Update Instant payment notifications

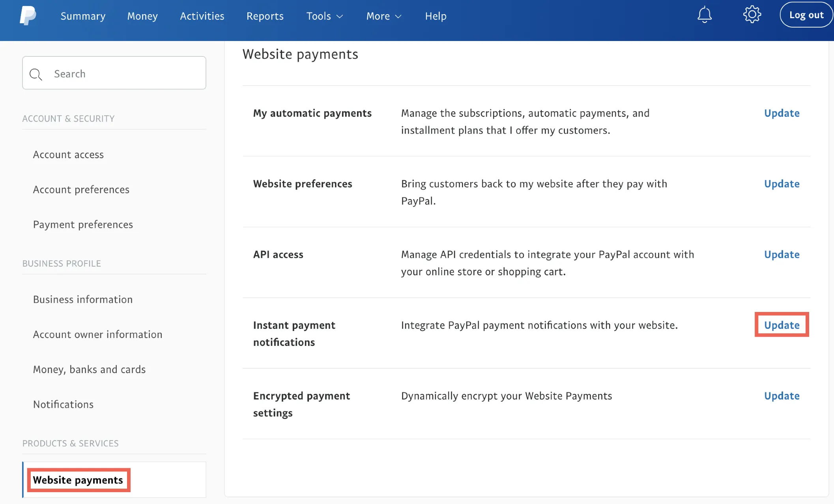tap(782, 325)
